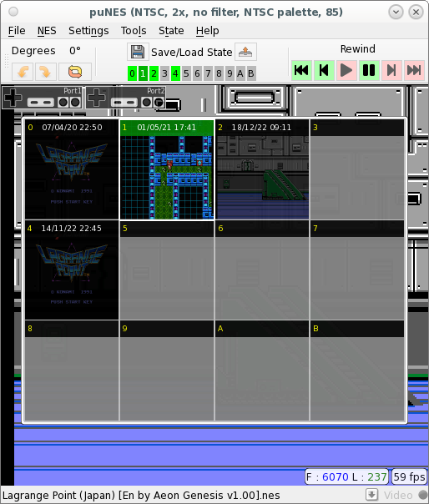Click the rewind Play button
This screenshot has height=504, width=429.
(346, 70)
